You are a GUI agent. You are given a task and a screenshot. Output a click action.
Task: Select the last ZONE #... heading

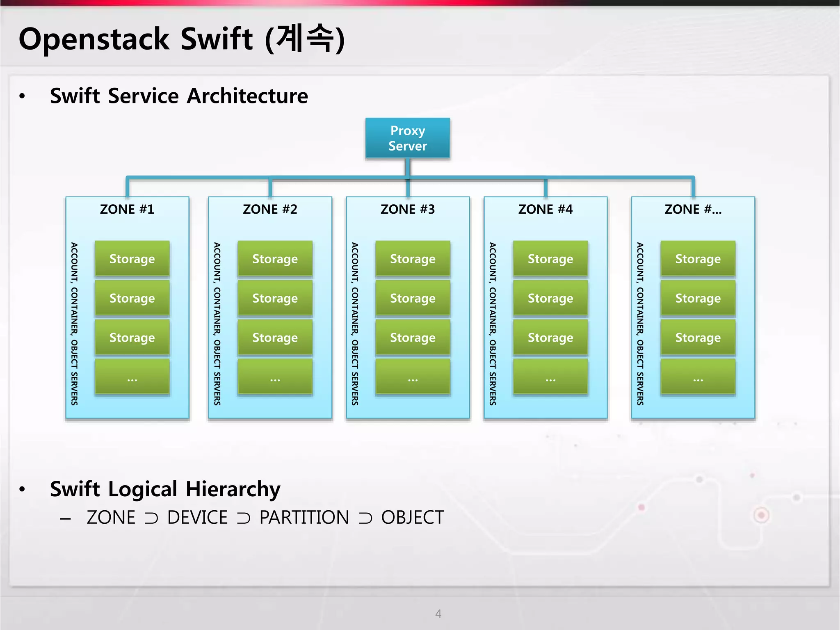point(693,209)
